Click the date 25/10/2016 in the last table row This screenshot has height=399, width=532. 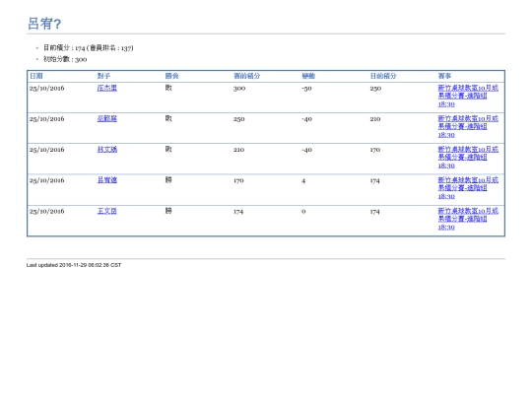(47, 211)
